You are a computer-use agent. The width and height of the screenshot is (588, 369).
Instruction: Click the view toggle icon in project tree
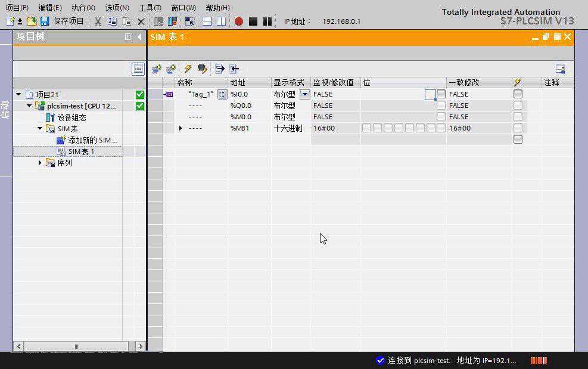coord(138,69)
